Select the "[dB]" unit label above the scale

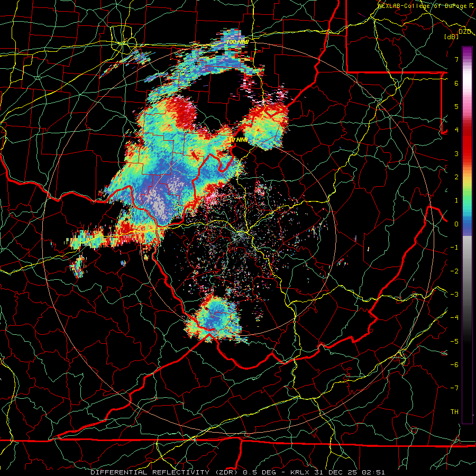click(x=452, y=36)
